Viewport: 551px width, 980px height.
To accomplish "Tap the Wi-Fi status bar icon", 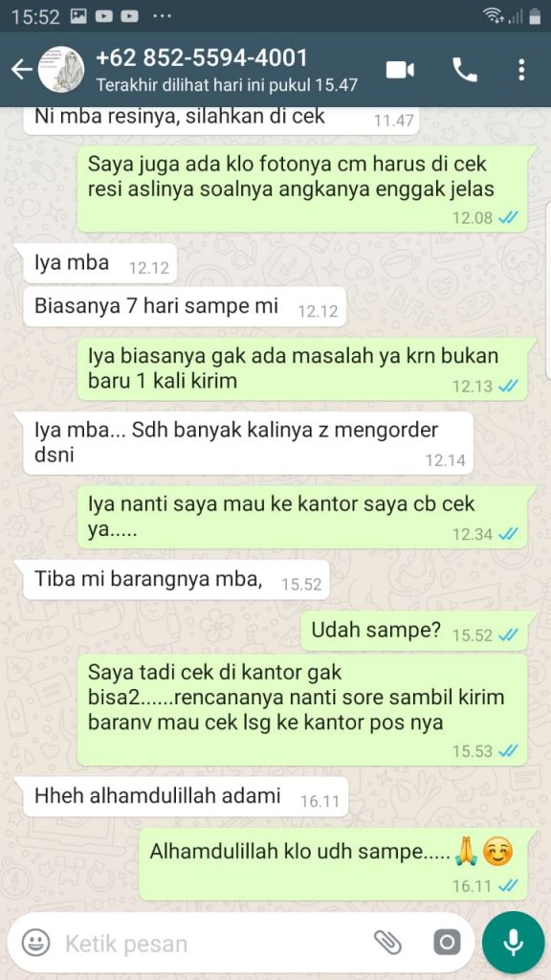I will [494, 15].
